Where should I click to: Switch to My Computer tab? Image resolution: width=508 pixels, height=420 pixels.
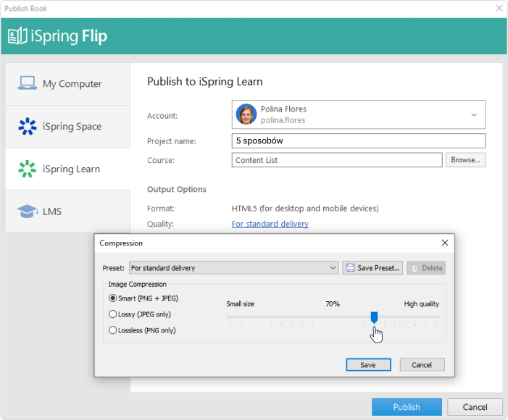67,84
